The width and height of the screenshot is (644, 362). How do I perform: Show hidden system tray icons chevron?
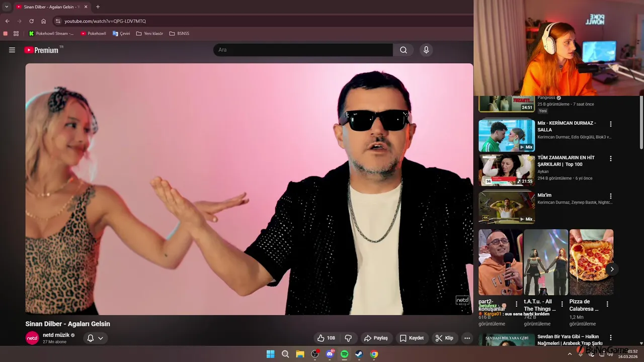point(570,354)
